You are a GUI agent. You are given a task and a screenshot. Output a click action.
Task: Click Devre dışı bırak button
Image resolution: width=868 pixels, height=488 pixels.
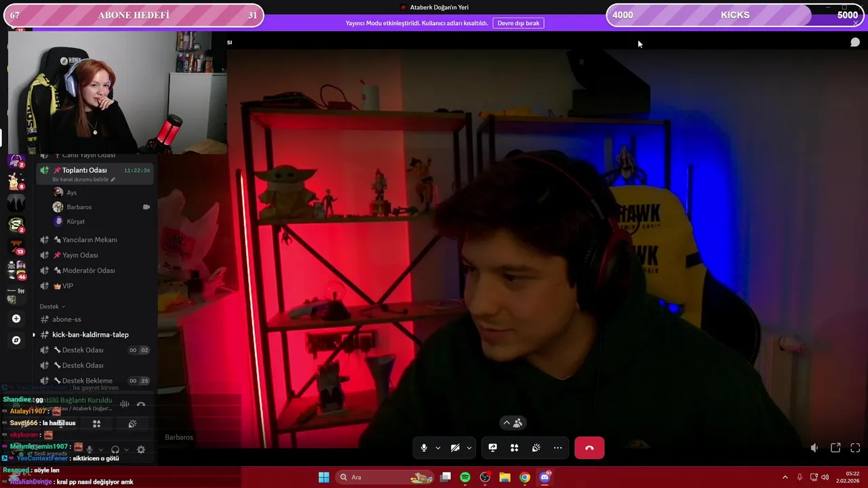[519, 23]
